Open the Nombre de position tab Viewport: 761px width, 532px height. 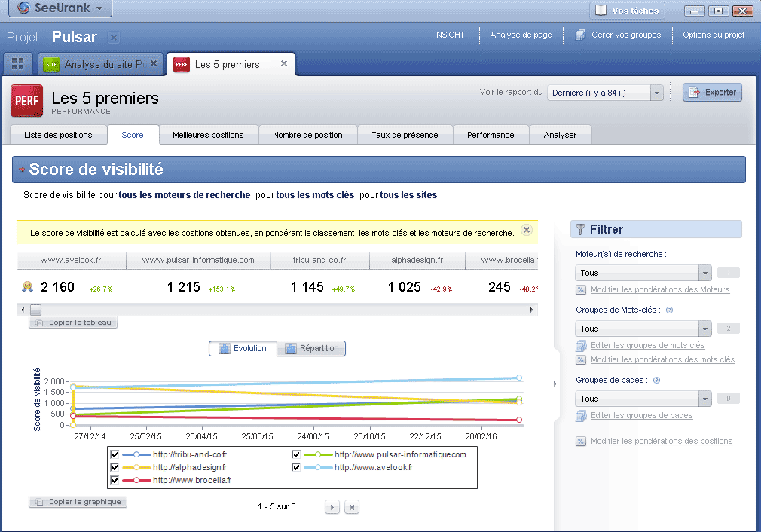point(307,135)
